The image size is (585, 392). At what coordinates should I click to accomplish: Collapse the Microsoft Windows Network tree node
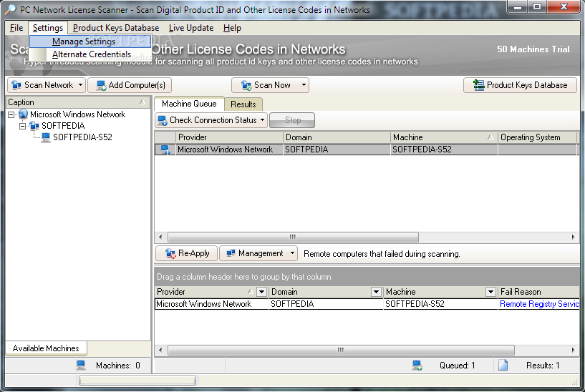11,114
